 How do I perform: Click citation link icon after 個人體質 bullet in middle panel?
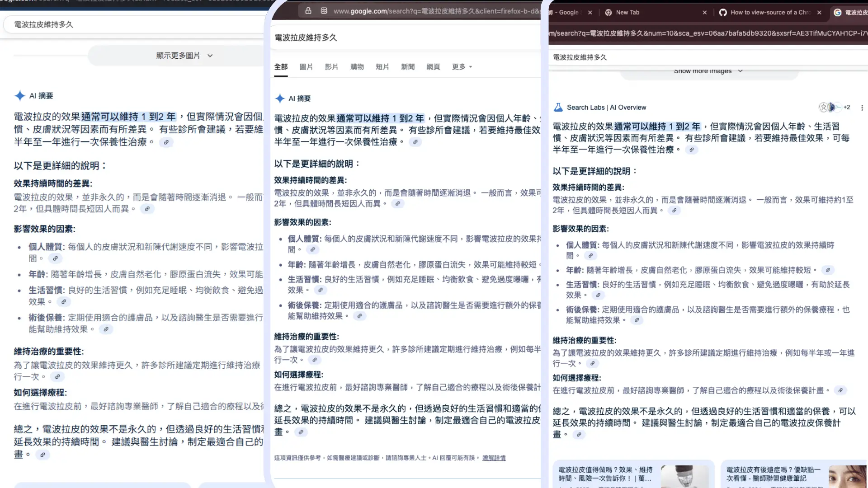312,249
